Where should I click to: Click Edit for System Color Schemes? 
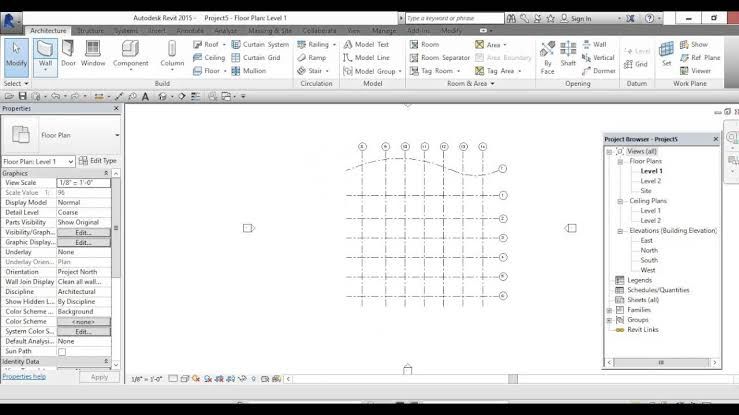tap(83, 332)
